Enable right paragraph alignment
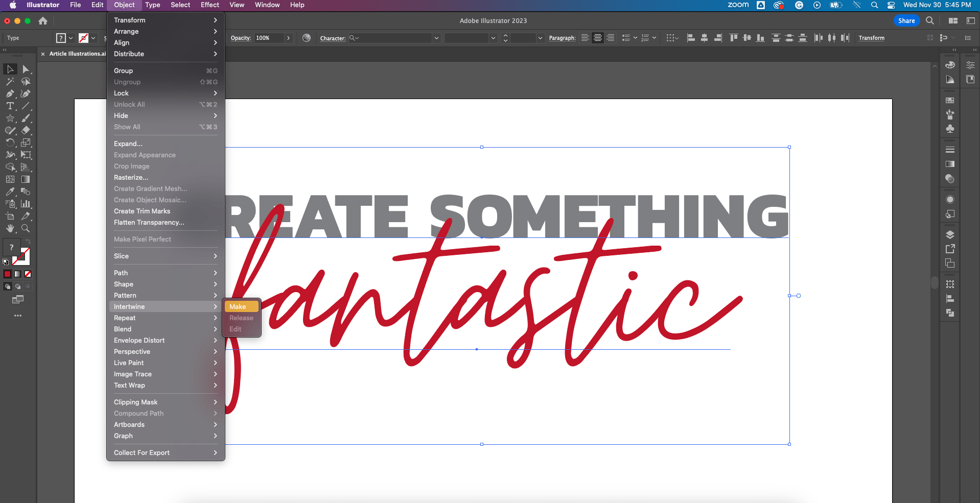 [x=611, y=38]
